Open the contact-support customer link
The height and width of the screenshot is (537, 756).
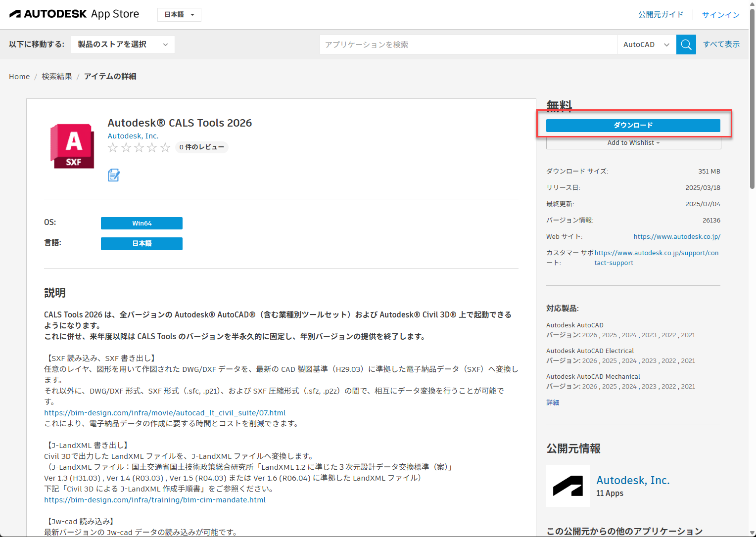(657, 258)
